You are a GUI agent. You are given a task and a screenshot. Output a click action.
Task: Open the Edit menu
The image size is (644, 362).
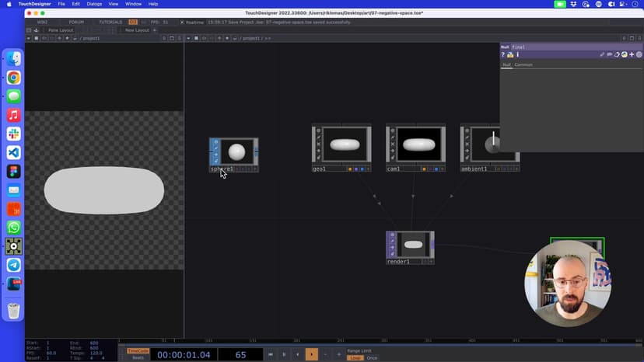[76, 4]
